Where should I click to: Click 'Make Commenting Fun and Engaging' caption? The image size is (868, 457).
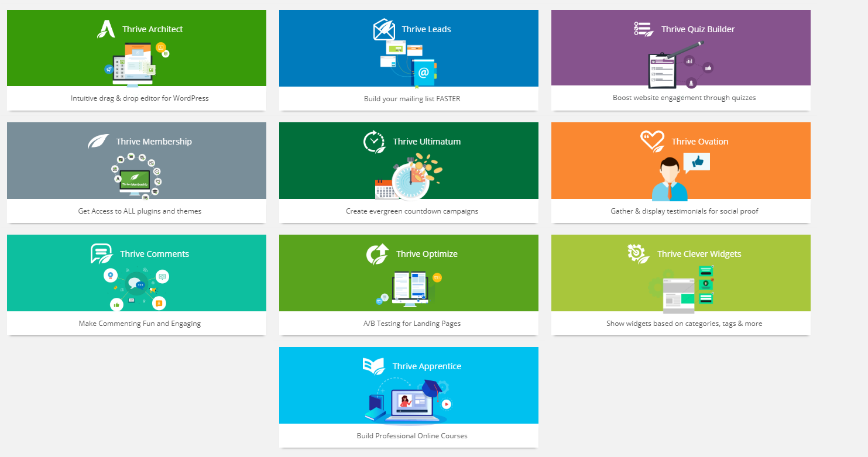click(x=139, y=324)
